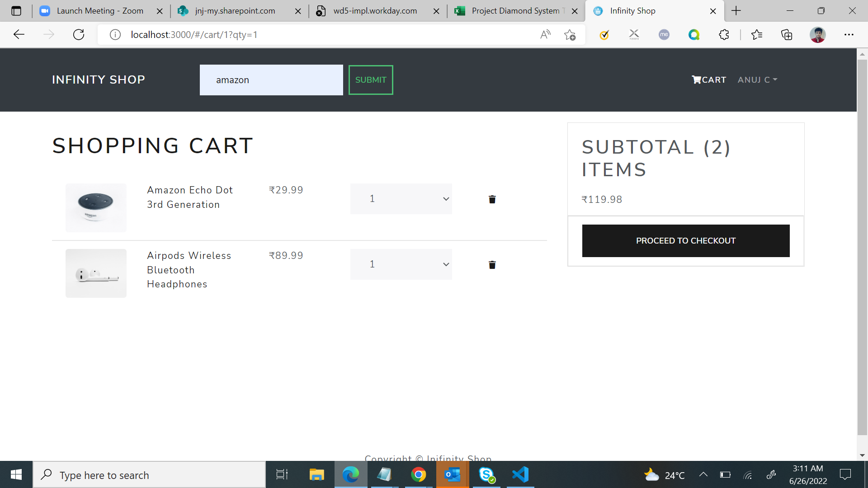868x488 pixels.
Task: Click the browser refresh icon
Action: [79, 35]
